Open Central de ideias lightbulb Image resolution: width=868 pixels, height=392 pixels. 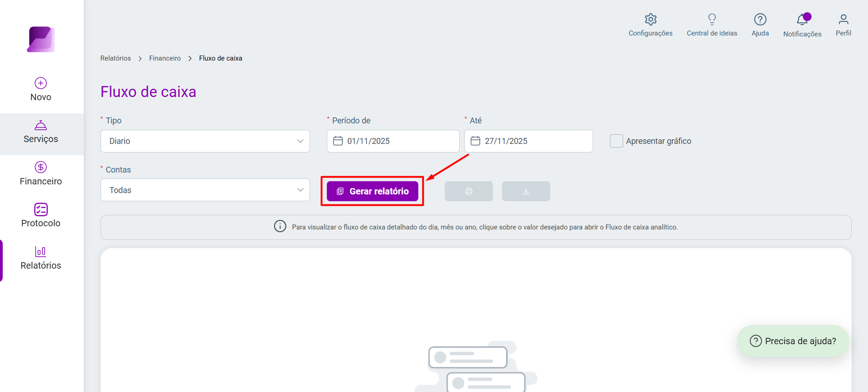tap(712, 19)
